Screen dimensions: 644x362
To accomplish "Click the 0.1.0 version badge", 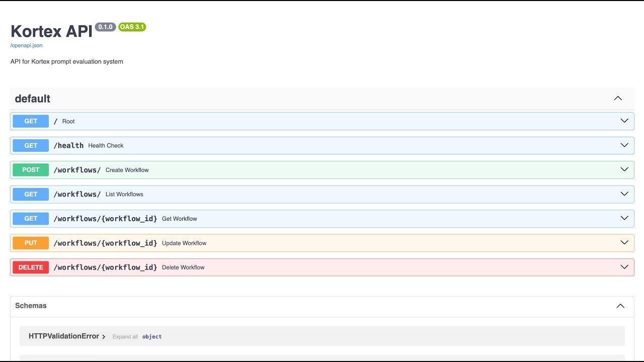I will (x=106, y=27).
